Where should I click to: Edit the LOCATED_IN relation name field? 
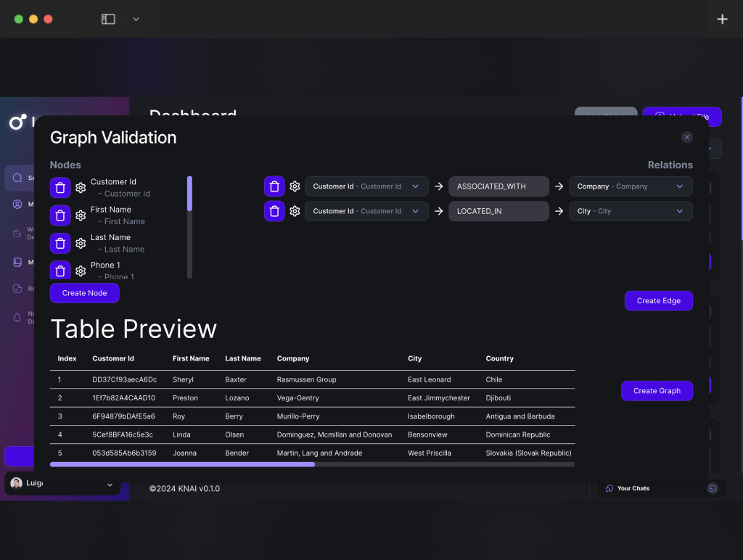click(x=498, y=211)
